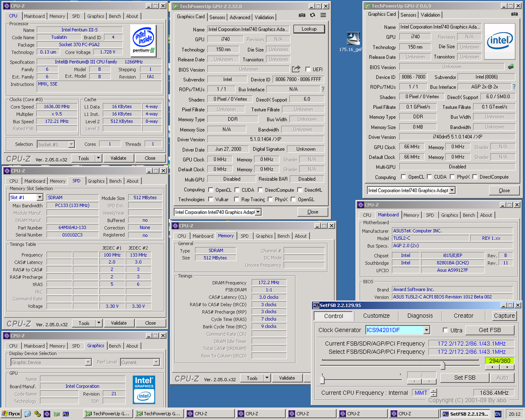Click the Lookup button in GPU-Z 2.52.0
Image resolution: width=525 pixels, height=420 pixels.
pyautogui.click(x=309, y=29)
